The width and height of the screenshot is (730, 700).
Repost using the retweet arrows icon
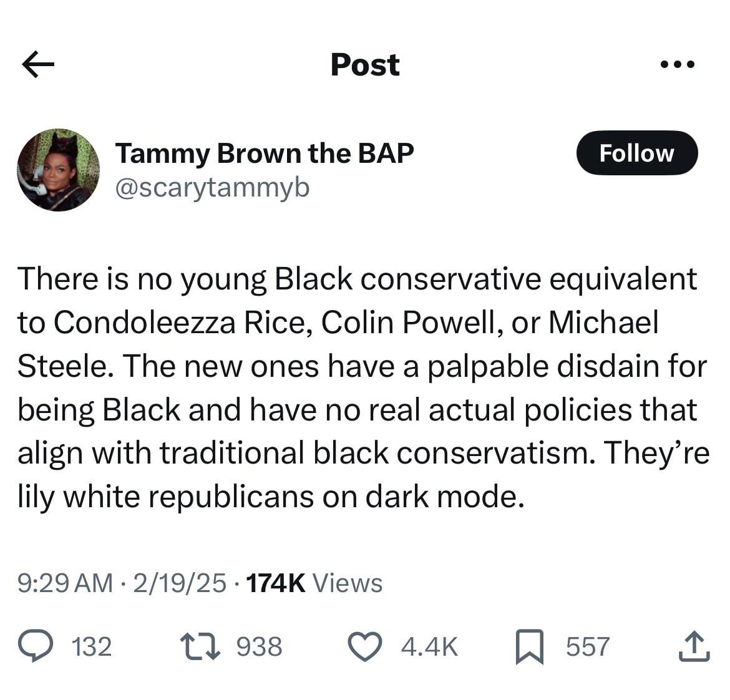pyautogui.click(x=200, y=646)
